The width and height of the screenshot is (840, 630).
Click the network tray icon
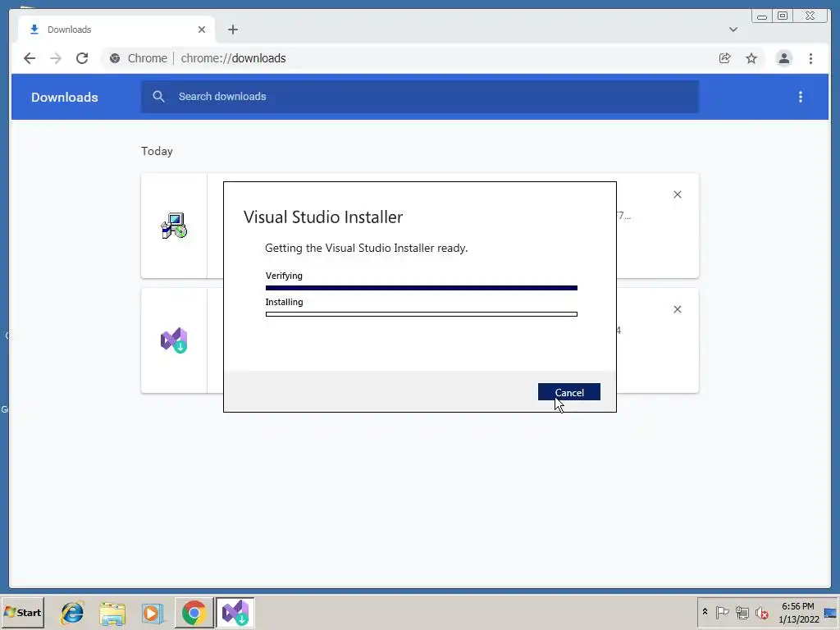pos(742,612)
